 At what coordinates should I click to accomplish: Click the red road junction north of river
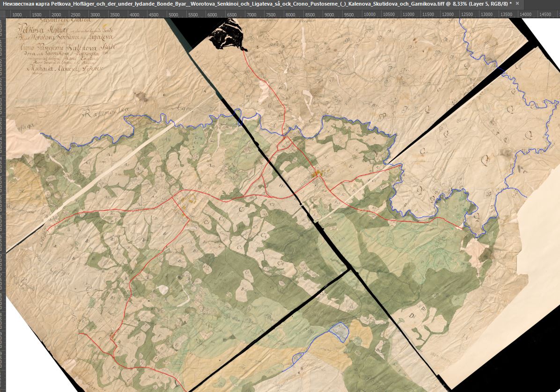285,138
